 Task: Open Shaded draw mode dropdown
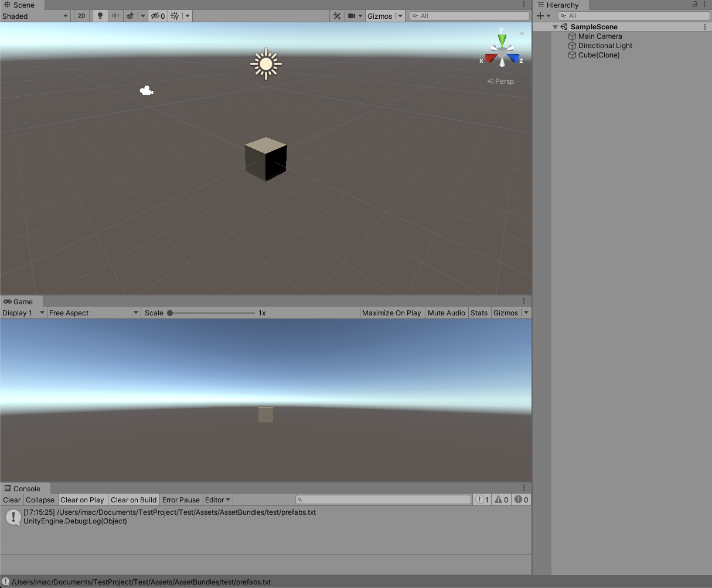(35, 16)
